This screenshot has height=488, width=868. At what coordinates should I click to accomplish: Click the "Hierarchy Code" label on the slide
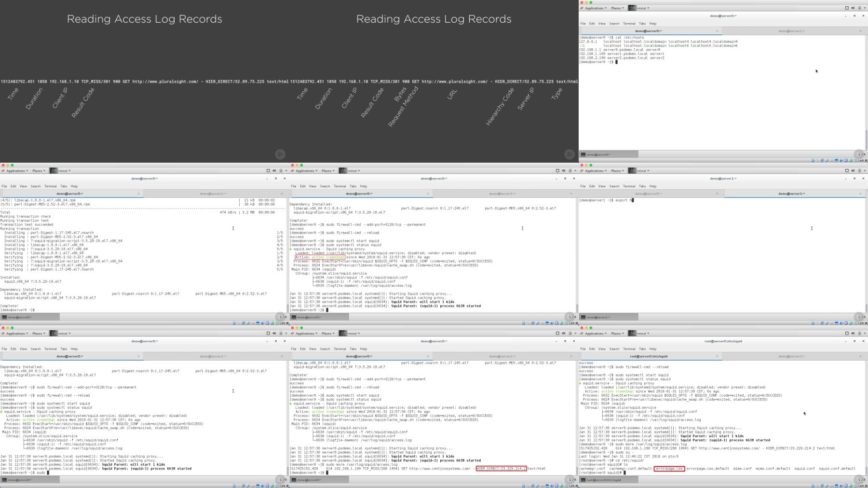500,107
